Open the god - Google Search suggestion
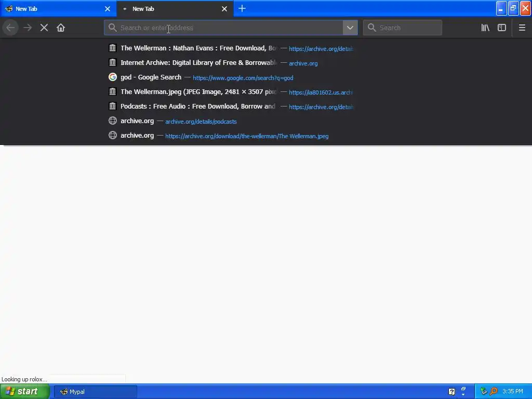532x399 pixels. click(231, 77)
